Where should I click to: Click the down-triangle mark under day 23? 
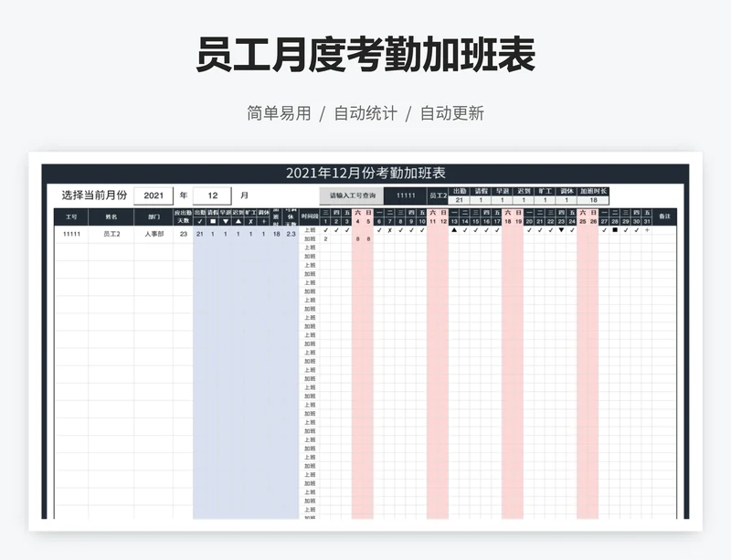(x=561, y=230)
